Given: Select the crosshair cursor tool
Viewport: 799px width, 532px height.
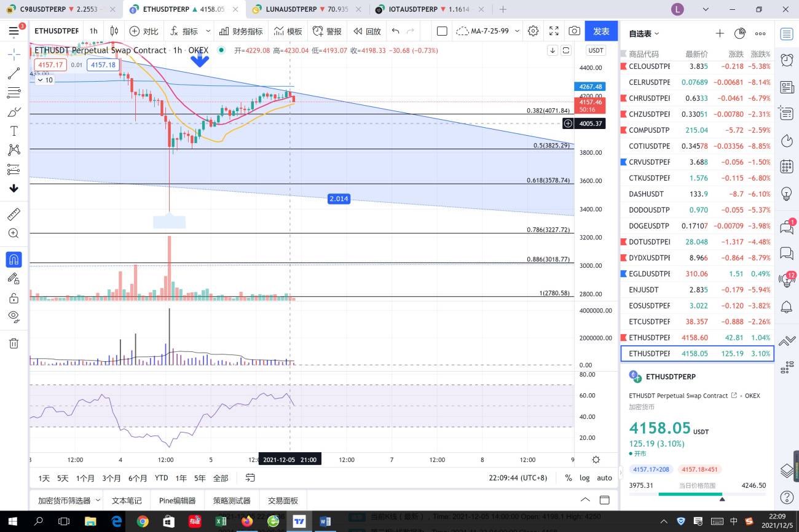Looking at the screenshot, I should point(14,55).
